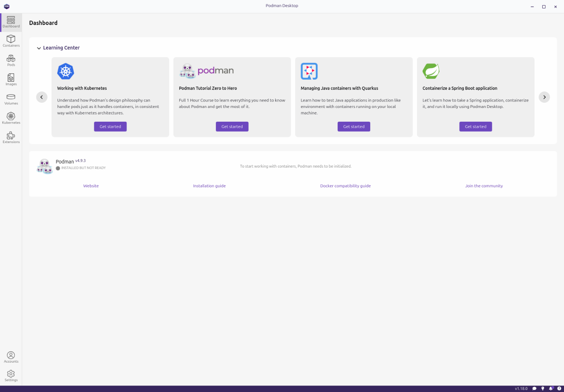Click 'Working with Kubernetes' card title

coord(82,88)
